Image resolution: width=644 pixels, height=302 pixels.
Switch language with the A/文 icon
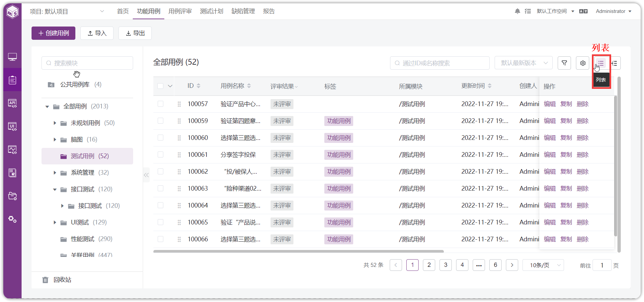(583, 11)
